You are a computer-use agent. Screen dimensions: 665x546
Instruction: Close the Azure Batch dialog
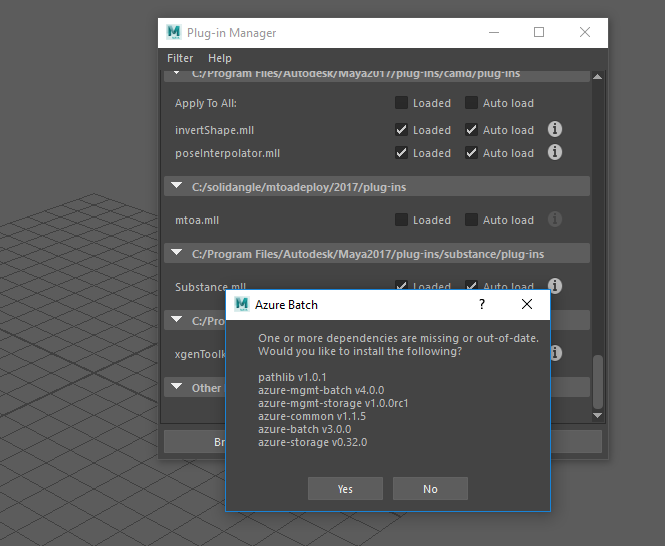(527, 304)
